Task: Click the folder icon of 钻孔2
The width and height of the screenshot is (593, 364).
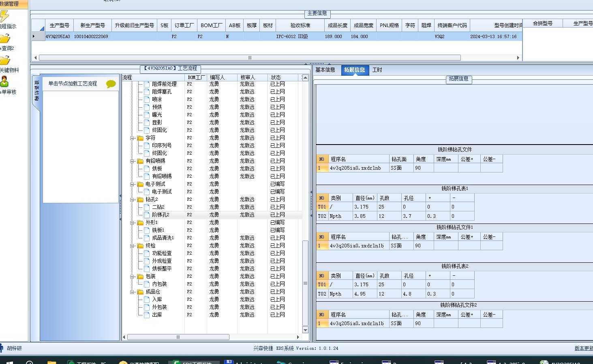Action: pos(141,200)
